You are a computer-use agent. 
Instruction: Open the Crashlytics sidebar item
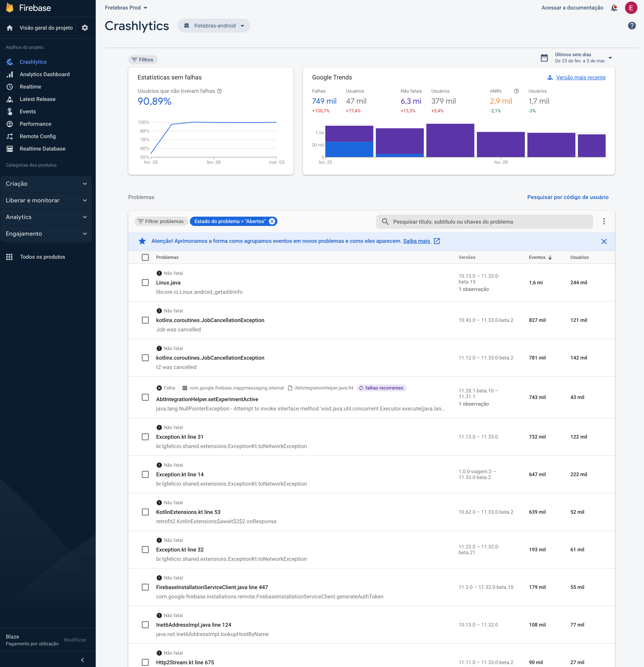(x=33, y=62)
